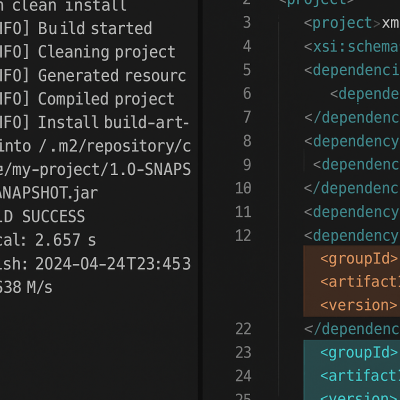Click line number 4 in the gutter
400x400 pixels.
[247, 46]
